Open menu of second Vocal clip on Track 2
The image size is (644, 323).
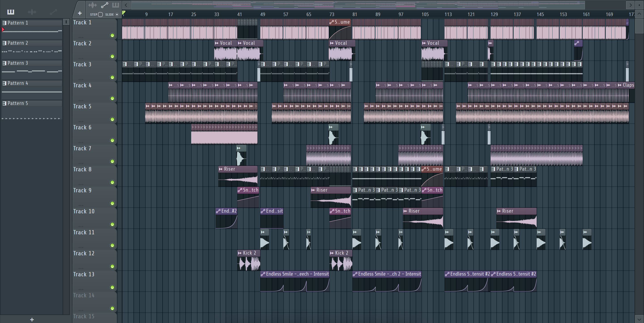pos(240,43)
